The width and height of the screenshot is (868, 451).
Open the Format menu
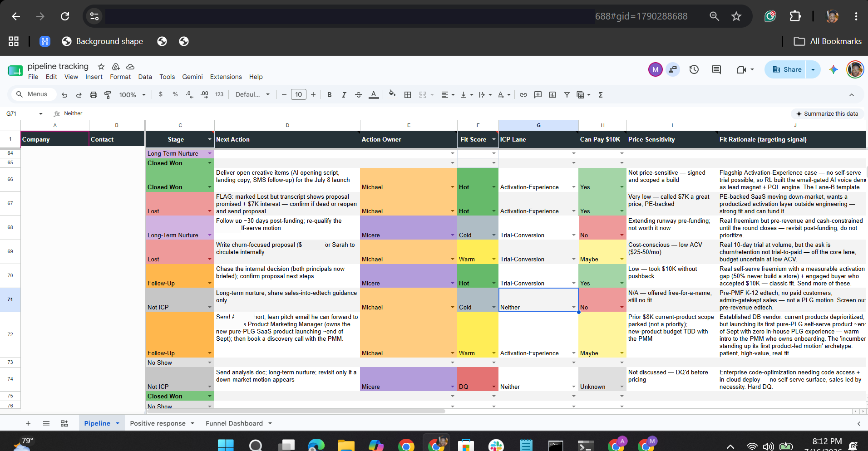pos(120,77)
